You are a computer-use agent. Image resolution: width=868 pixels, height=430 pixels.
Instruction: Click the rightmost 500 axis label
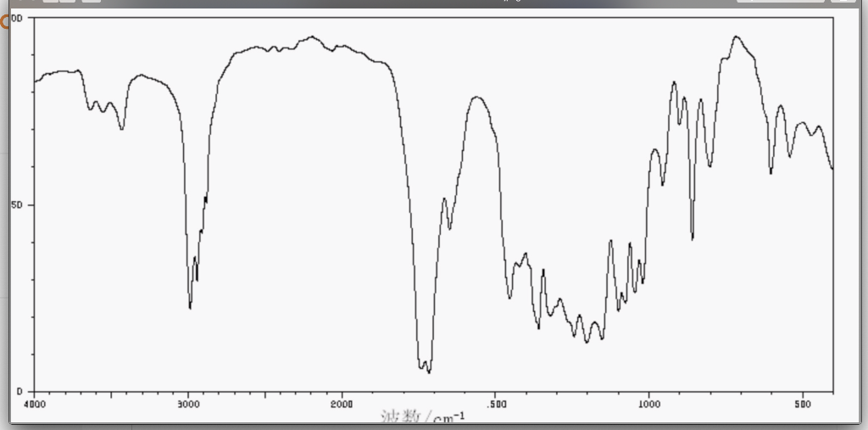click(x=803, y=404)
